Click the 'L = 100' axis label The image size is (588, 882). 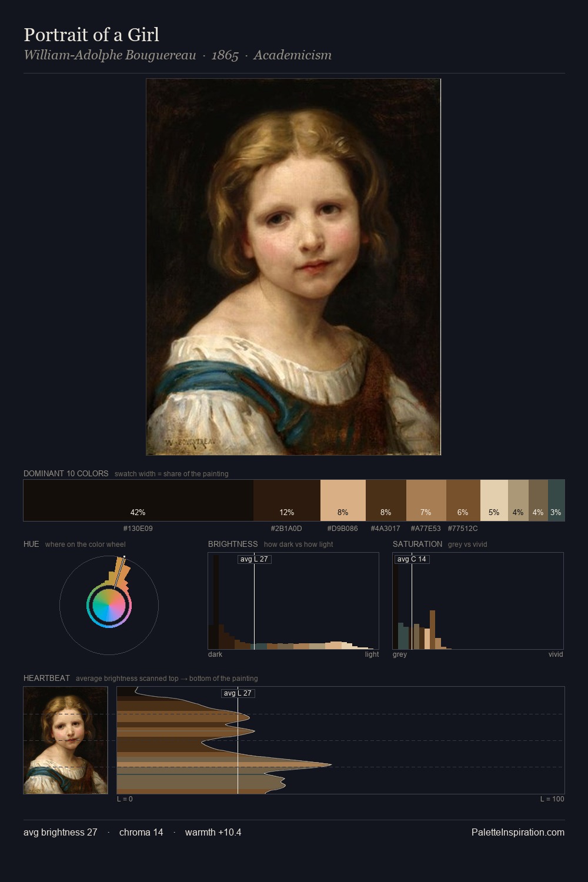(552, 799)
